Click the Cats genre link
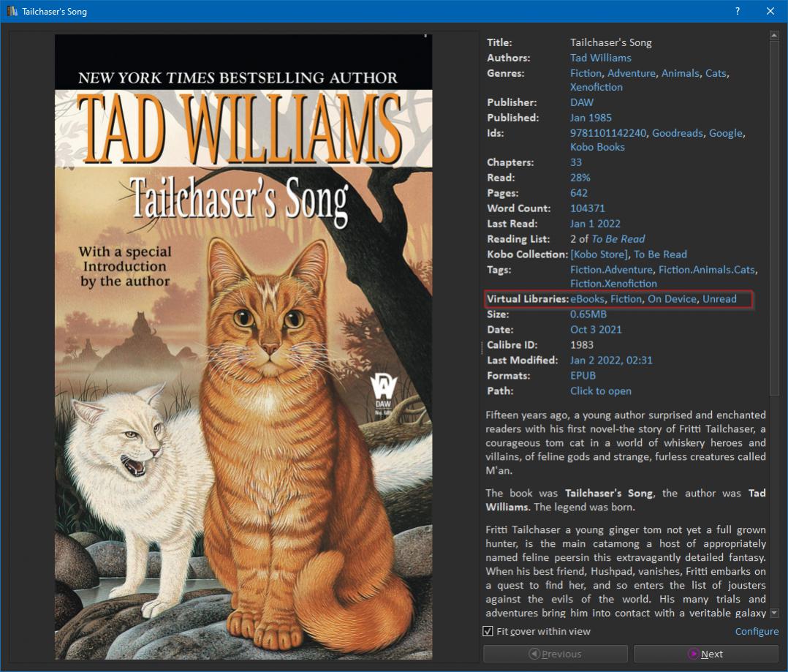 pos(716,73)
